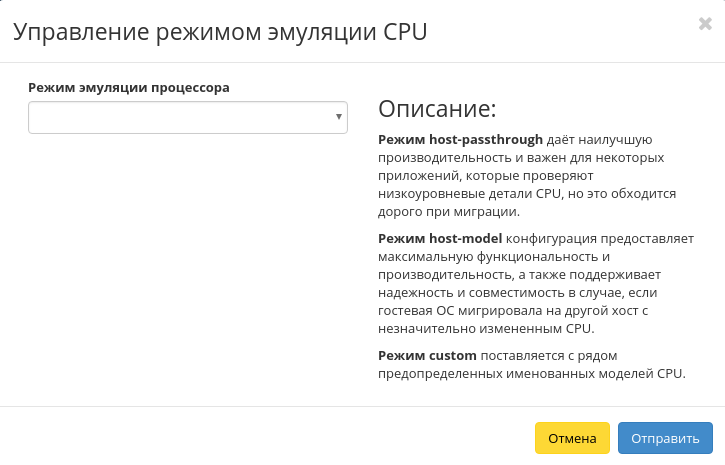
Task: Submit with the blue Отправить button
Action: pos(665,438)
